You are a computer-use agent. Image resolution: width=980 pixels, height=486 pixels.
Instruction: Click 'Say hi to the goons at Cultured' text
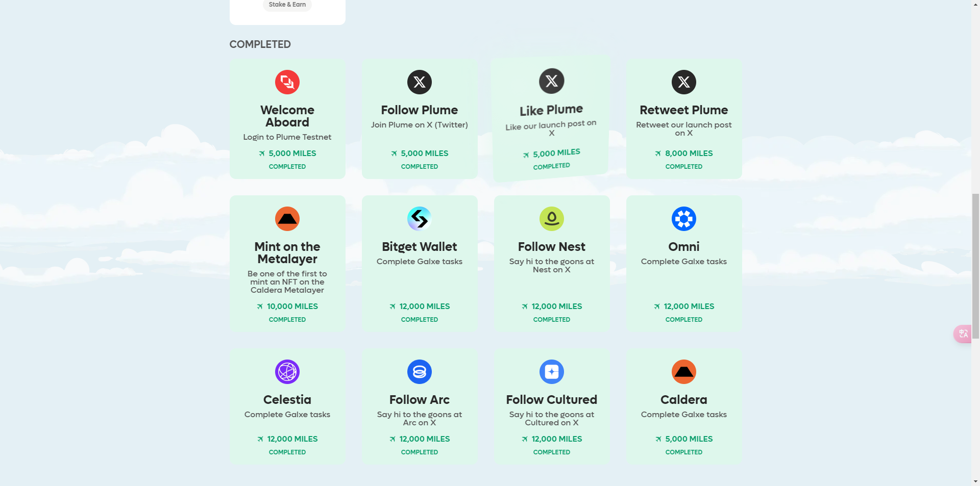[552, 419]
